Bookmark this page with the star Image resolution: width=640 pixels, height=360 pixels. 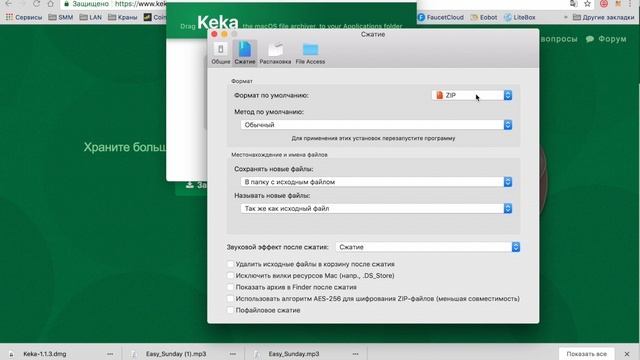tap(587, 4)
